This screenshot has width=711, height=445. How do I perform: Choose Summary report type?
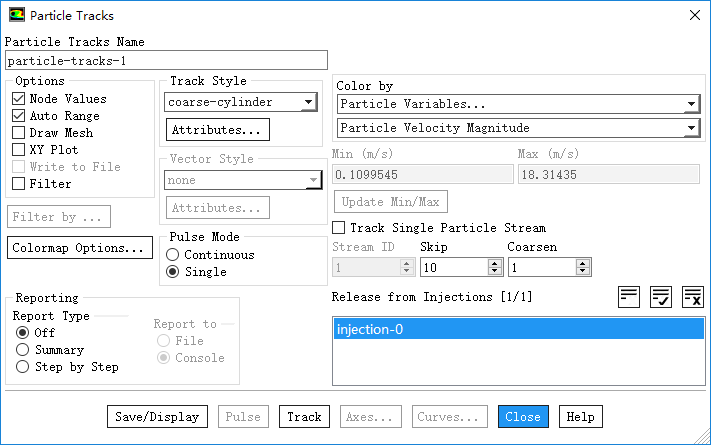[22, 350]
